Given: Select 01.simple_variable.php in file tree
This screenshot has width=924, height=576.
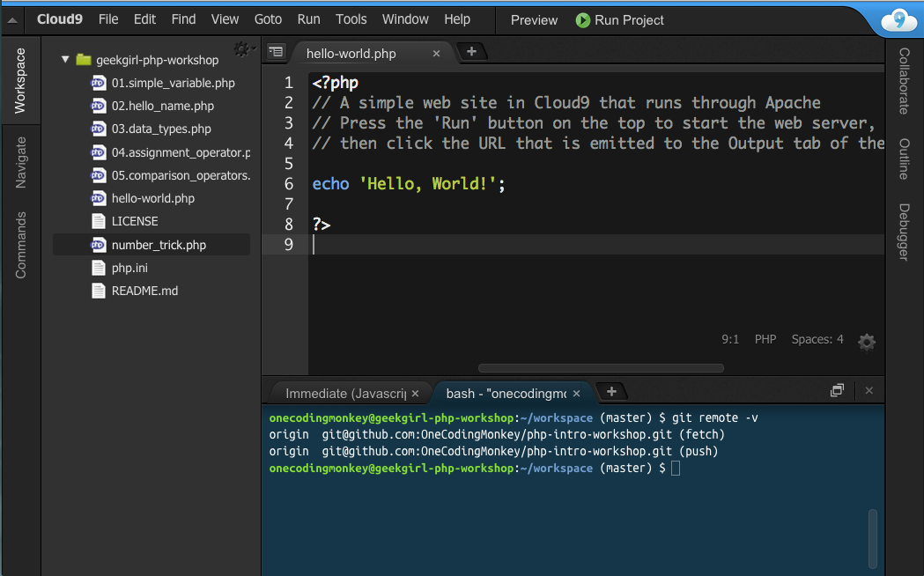Looking at the screenshot, I should (174, 83).
